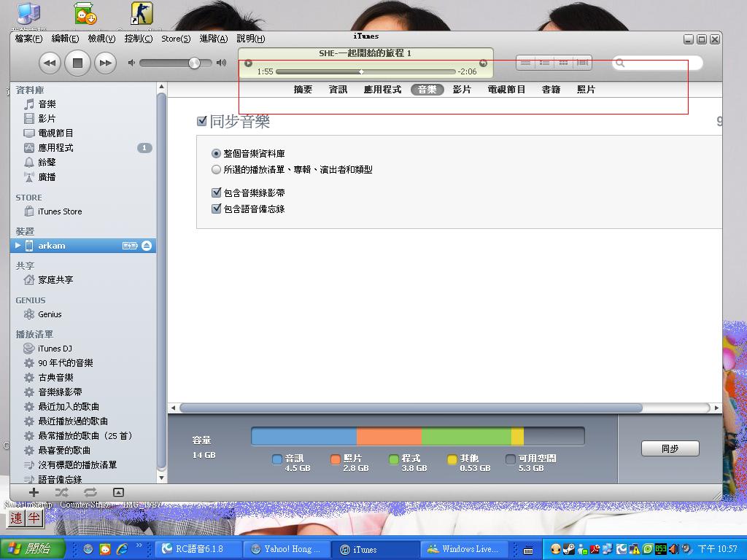
Task: Click the eject icon beside arkam
Action: [147, 246]
